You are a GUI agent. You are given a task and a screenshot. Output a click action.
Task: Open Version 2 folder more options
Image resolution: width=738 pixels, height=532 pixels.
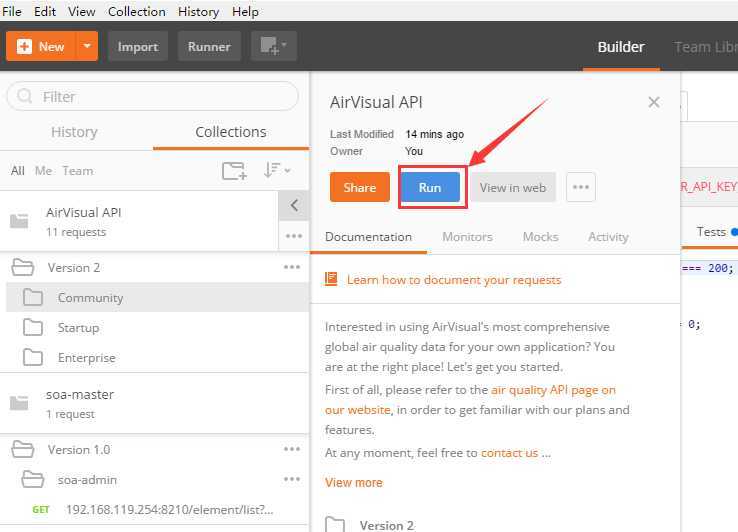pyautogui.click(x=292, y=267)
